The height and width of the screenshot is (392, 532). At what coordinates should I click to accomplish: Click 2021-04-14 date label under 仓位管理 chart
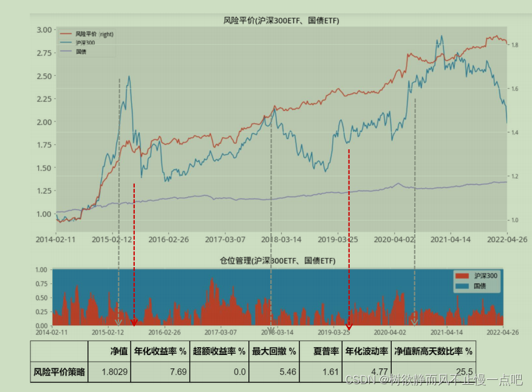446,333
